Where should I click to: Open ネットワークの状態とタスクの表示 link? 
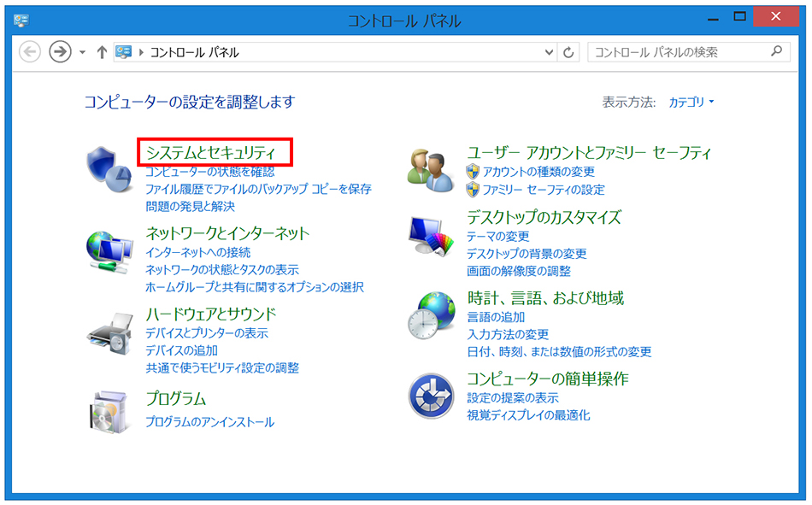point(222,269)
